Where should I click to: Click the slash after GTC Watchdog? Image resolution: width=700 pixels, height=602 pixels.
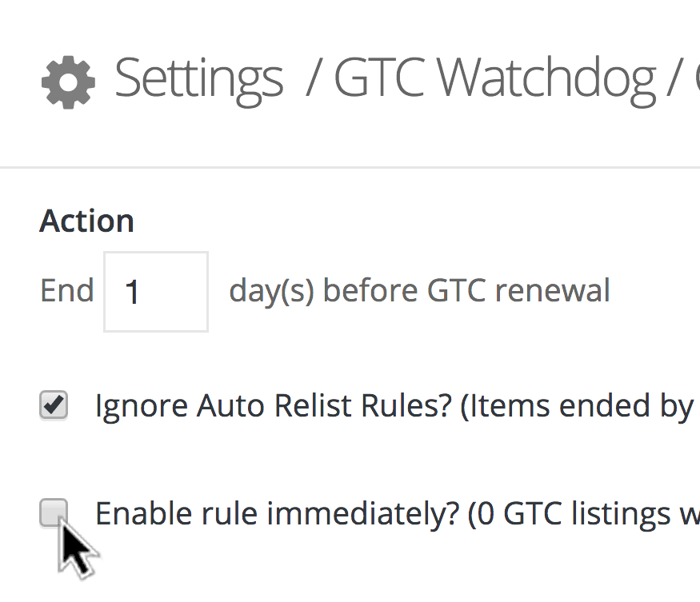pyautogui.click(x=669, y=79)
